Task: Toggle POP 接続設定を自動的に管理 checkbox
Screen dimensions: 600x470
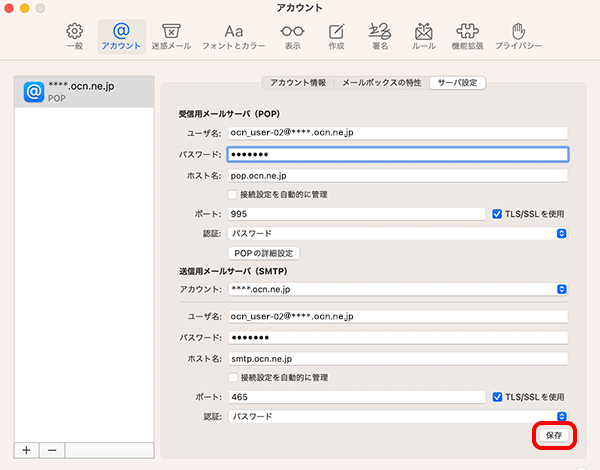Action: (232, 194)
